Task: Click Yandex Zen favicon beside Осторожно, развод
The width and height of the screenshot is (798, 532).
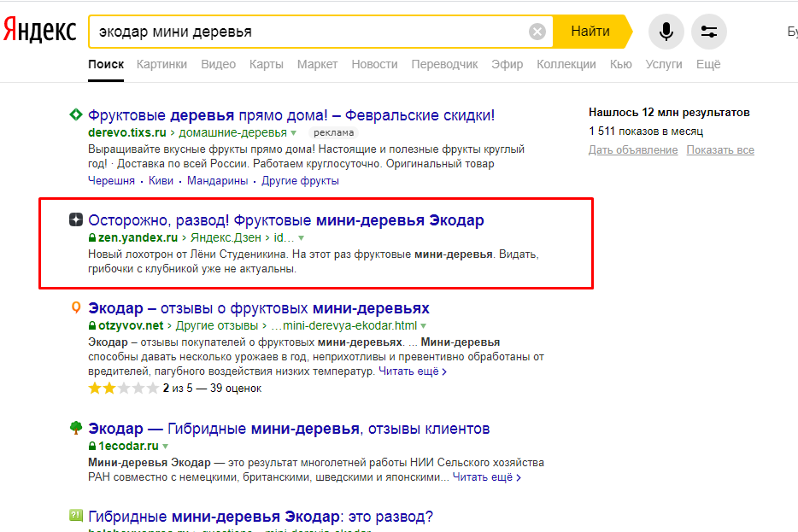Action: [x=76, y=219]
